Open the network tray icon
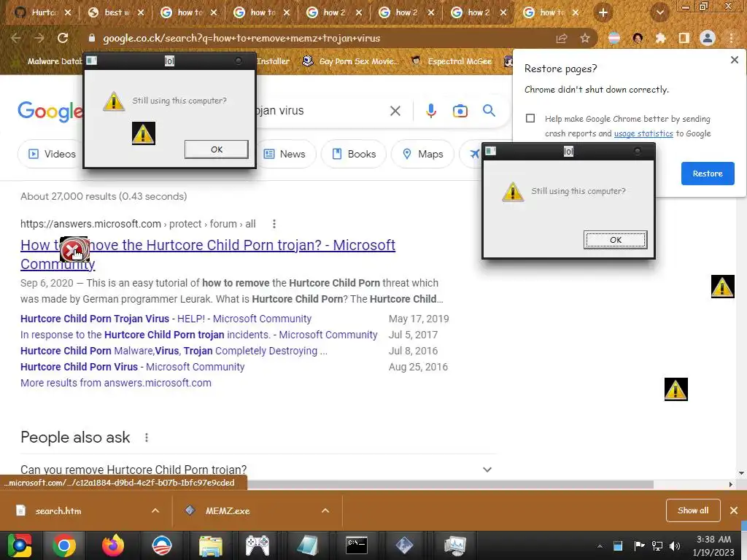 657,545
